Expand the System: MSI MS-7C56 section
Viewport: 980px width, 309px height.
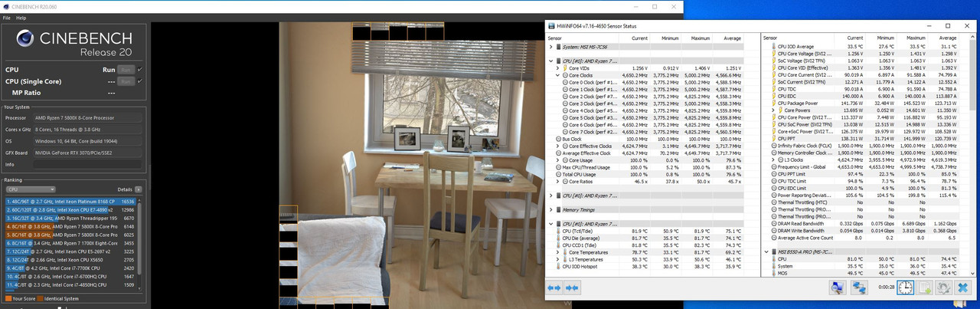point(551,47)
